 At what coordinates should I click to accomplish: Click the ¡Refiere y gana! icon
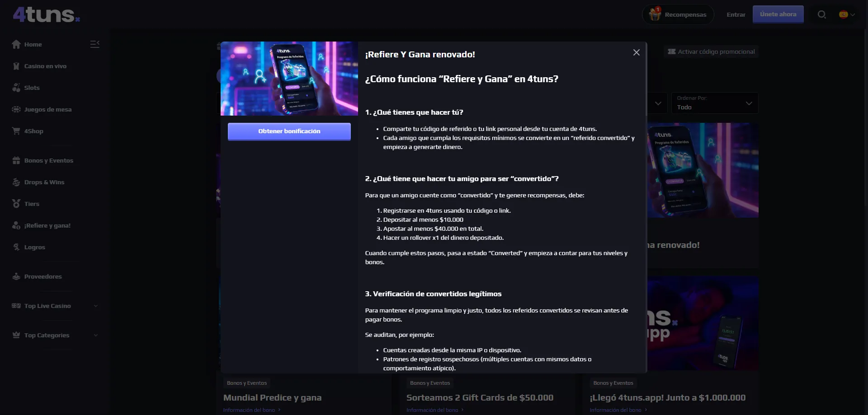click(16, 225)
